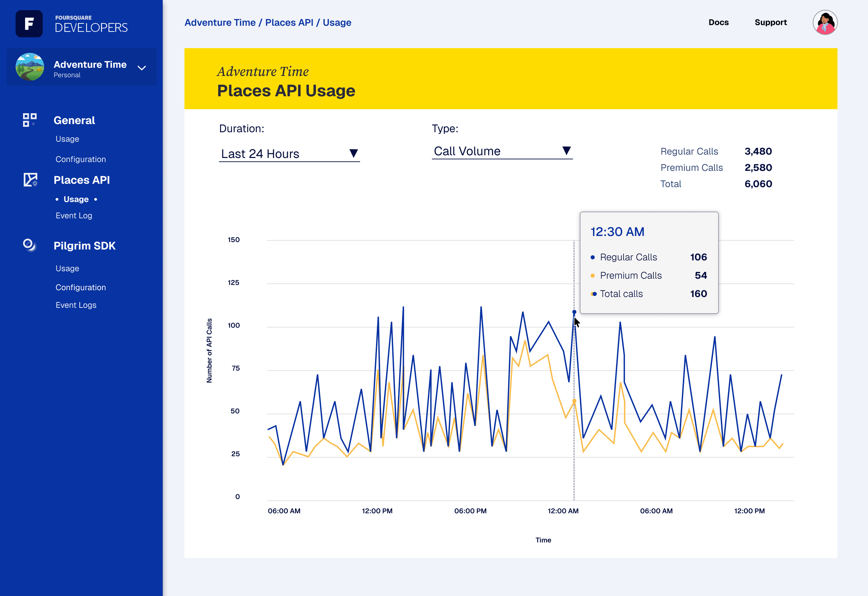Open Usage under Pilgrim SDK
Viewport: 868px width, 596px height.
[67, 269]
